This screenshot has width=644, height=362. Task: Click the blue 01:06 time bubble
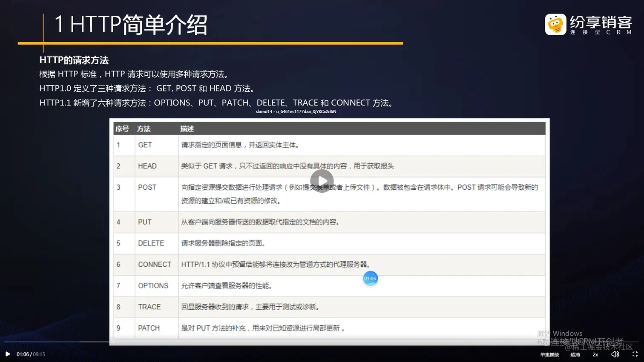[x=370, y=279]
